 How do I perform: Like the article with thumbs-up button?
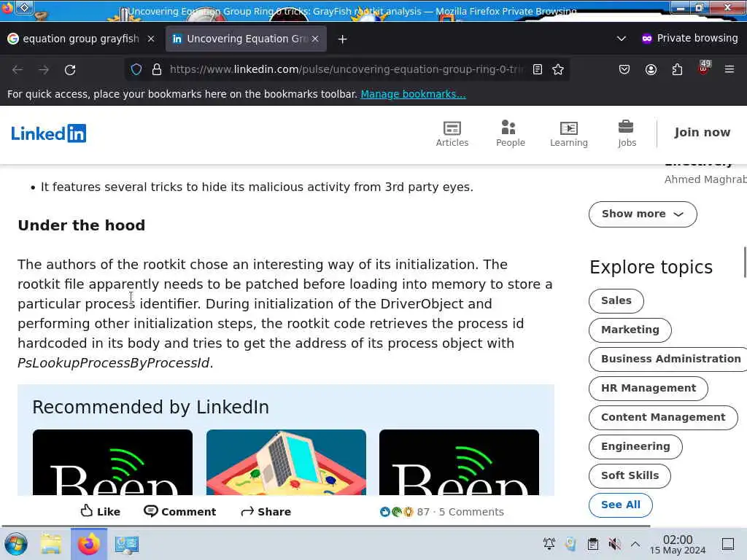[101, 511]
